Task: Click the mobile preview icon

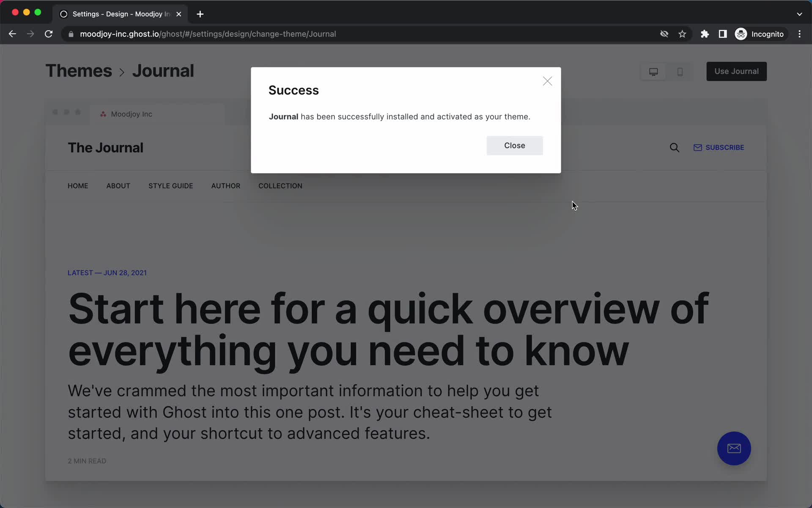Action: click(x=680, y=71)
